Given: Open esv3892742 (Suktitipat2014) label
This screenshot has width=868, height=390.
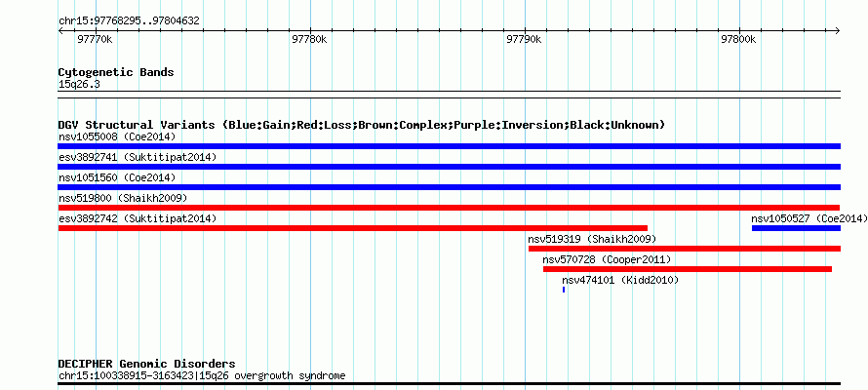Looking at the screenshot, I should coord(138,218).
